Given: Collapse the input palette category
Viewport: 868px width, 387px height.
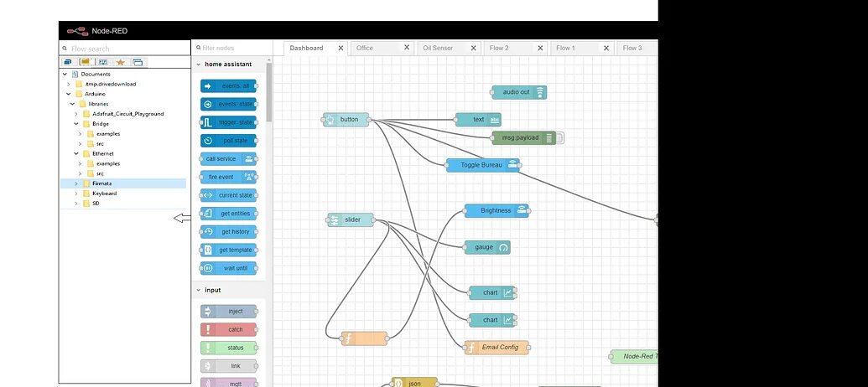Looking at the screenshot, I should pyautogui.click(x=198, y=290).
